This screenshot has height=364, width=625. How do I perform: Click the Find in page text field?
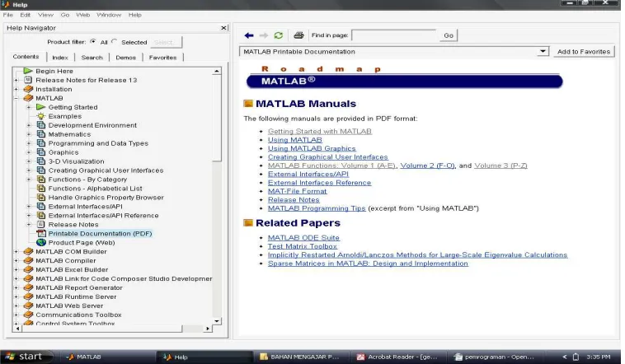click(394, 35)
